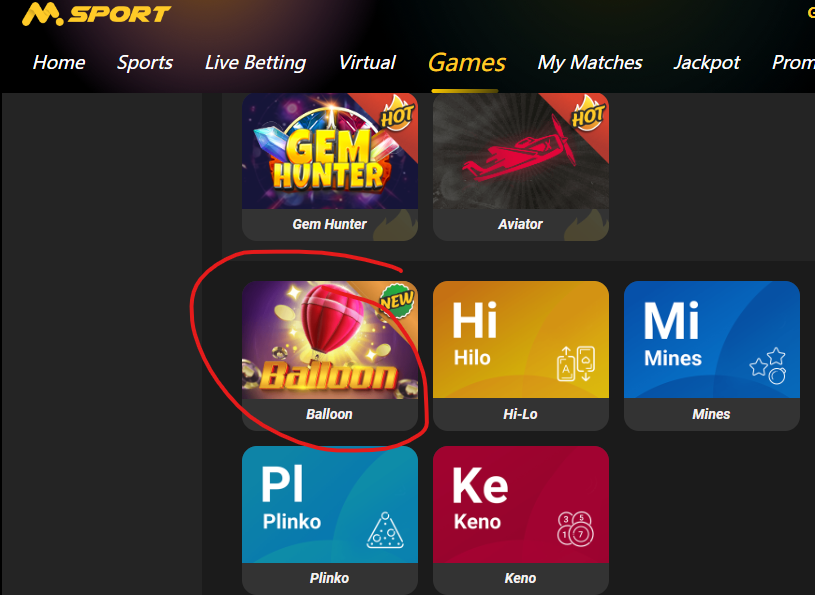Click the MSport logo
Viewport: 815px width, 595px height.
point(97,14)
